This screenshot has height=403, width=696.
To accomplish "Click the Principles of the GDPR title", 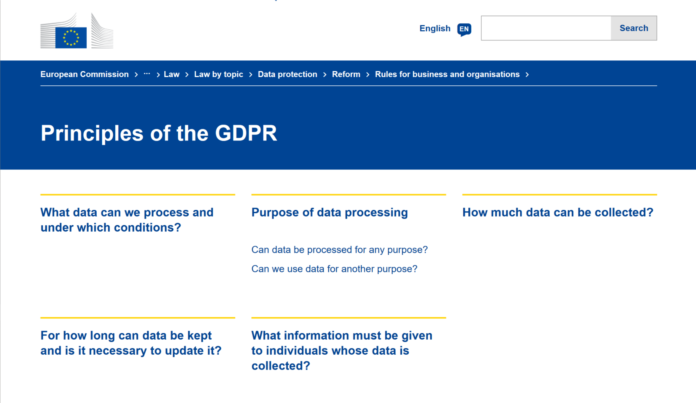I will (159, 133).
